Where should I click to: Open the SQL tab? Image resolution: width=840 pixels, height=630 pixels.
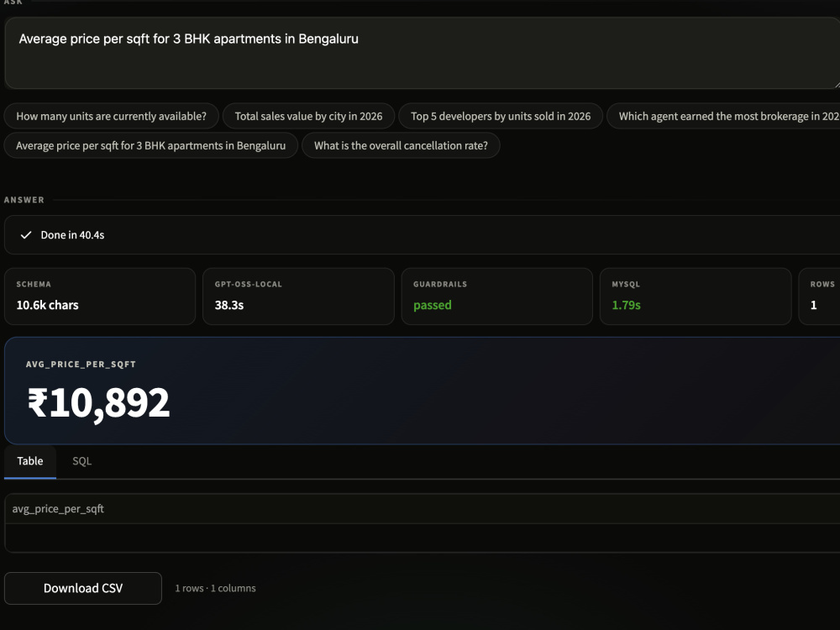[82, 461]
